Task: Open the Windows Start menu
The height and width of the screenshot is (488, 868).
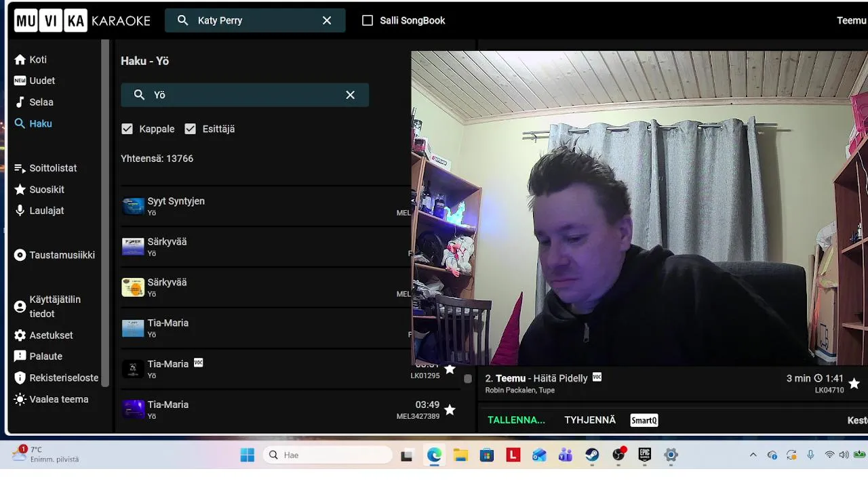Action: click(248, 455)
